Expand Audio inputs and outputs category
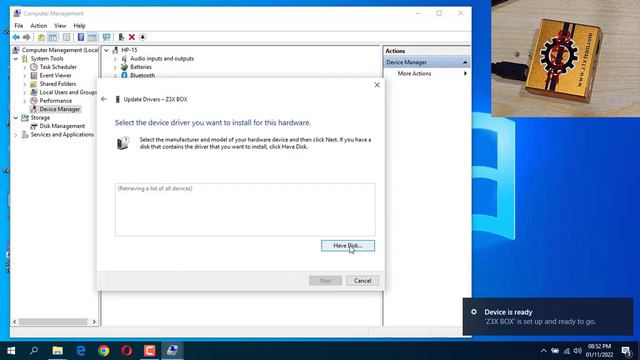This screenshot has height=360, width=640. (x=115, y=59)
